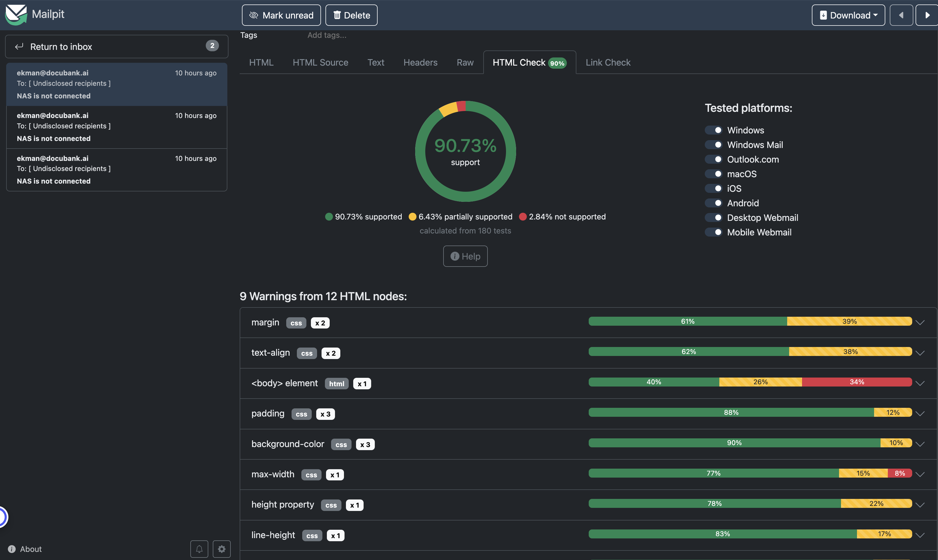Toggle the Desktop Webmail switch
The image size is (938, 560).
coord(713,218)
